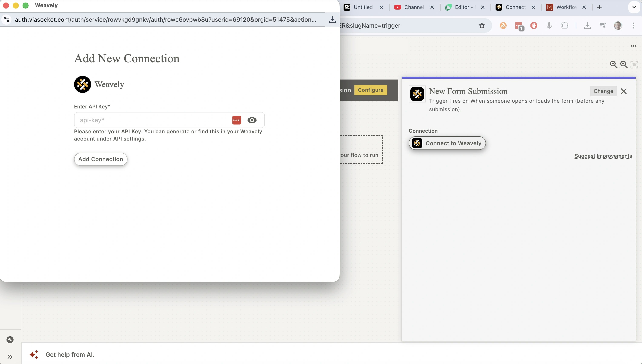The width and height of the screenshot is (642, 364).
Task: Fit the workflow view to screen
Action: coord(634,64)
